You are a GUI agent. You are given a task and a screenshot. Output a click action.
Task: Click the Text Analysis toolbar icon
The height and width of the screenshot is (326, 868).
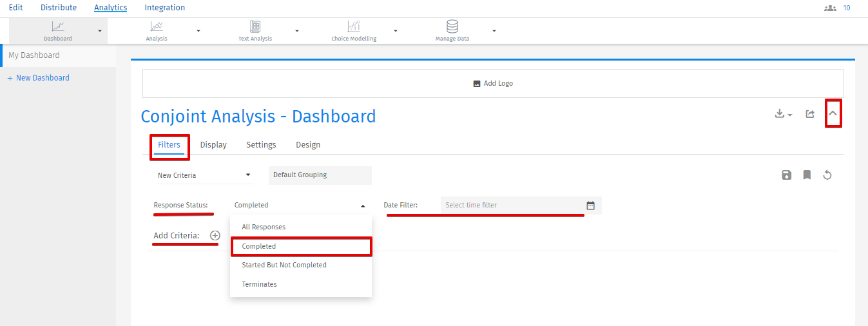click(x=255, y=27)
